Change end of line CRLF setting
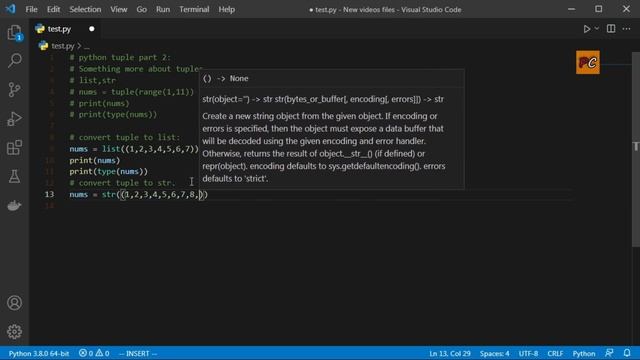Viewport: 640px width, 360px height. tap(555, 353)
